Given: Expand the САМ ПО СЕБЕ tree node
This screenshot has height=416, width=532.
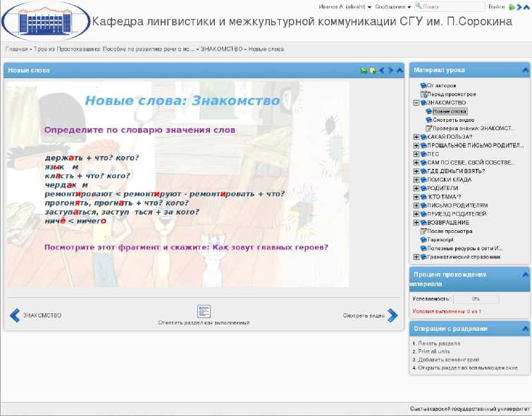Looking at the screenshot, I should point(416,163).
